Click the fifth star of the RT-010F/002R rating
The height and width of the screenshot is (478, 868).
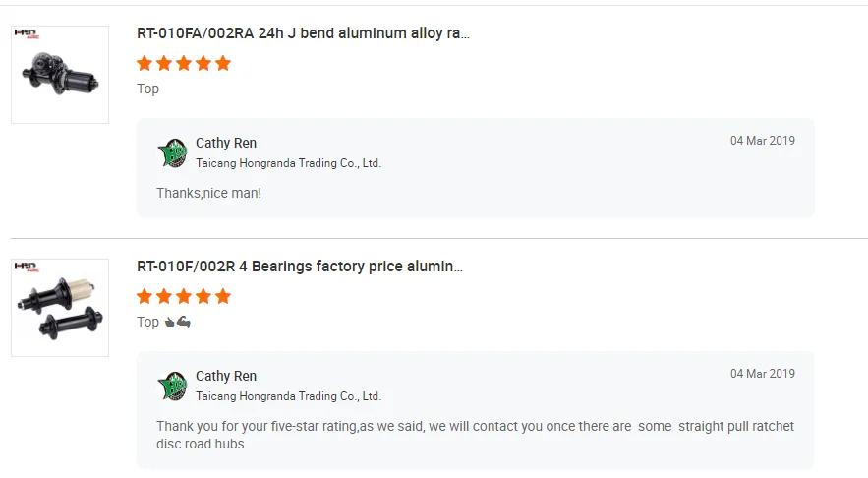[223, 296]
